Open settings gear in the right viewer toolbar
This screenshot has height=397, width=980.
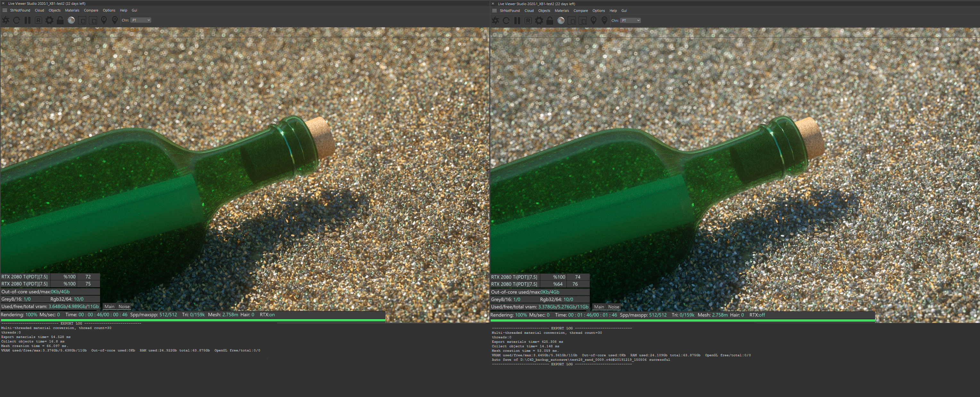tap(539, 21)
